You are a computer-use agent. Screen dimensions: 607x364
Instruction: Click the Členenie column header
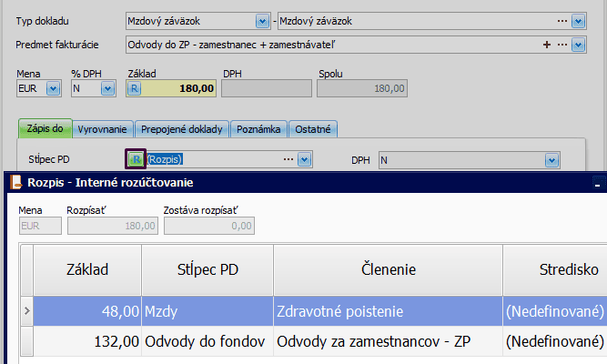(386, 269)
